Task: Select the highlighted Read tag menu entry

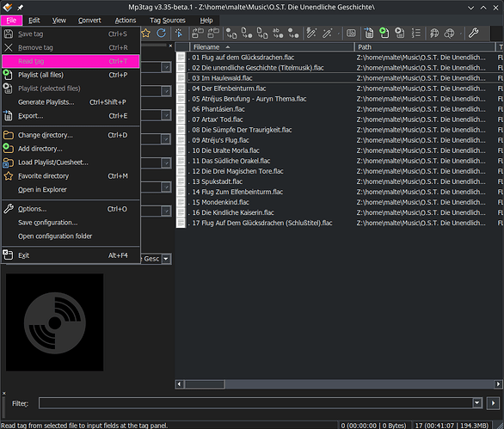Action: click(71, 61)
